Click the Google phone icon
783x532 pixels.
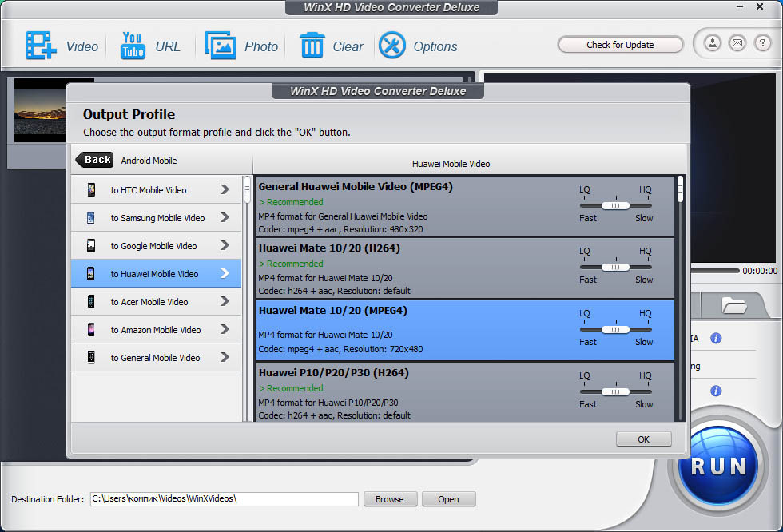pos(91,245)
